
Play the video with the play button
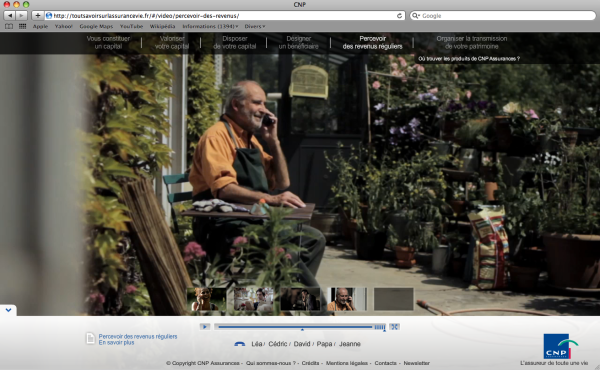(205, 327)
